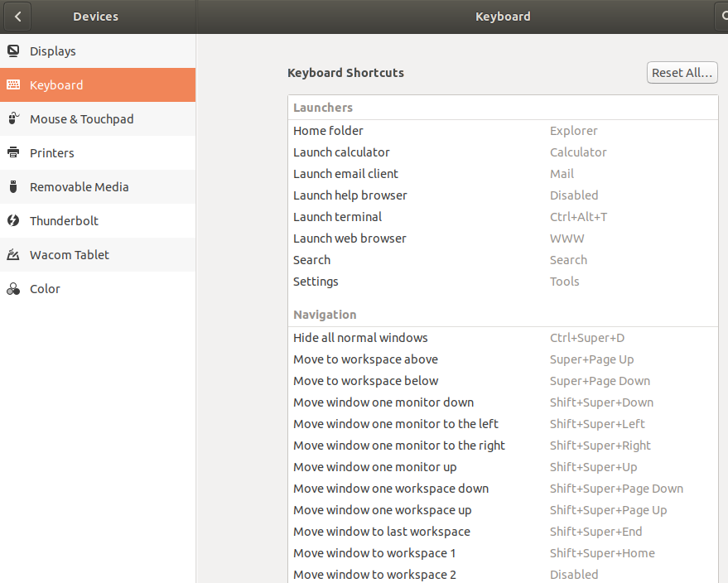Click the Super+Page Down shortcut value

pyautogui.click(x=600, y=381)
